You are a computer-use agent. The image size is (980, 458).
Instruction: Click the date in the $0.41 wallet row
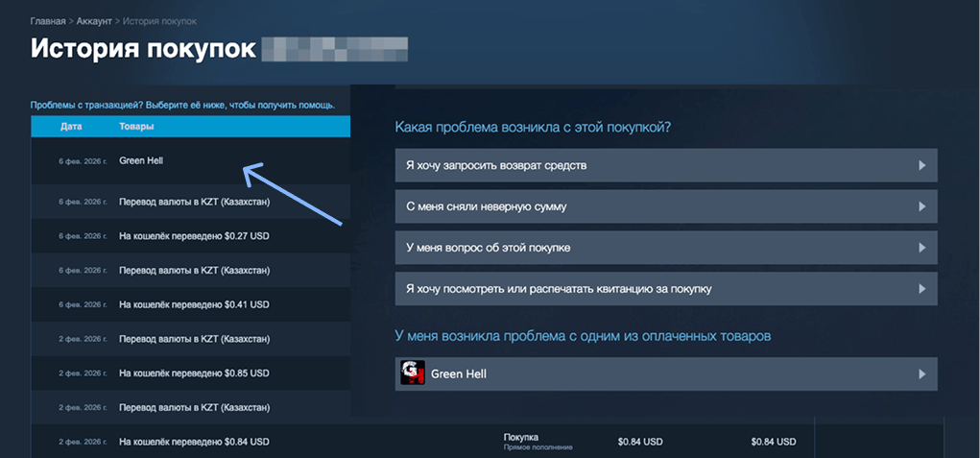[84, 305]
